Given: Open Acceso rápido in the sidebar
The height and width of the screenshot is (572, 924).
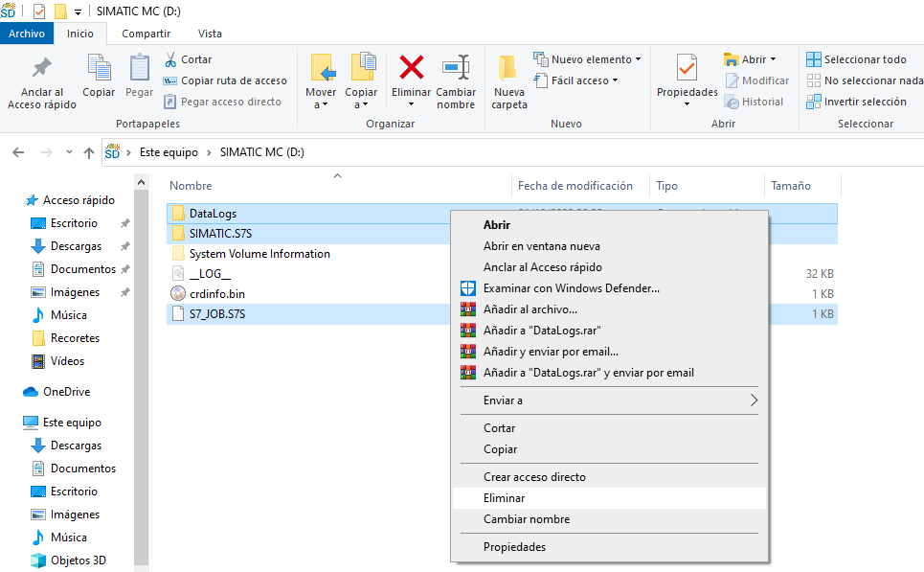Looking at the screenshot, I should pyautogui.click(x=79, y=200).
